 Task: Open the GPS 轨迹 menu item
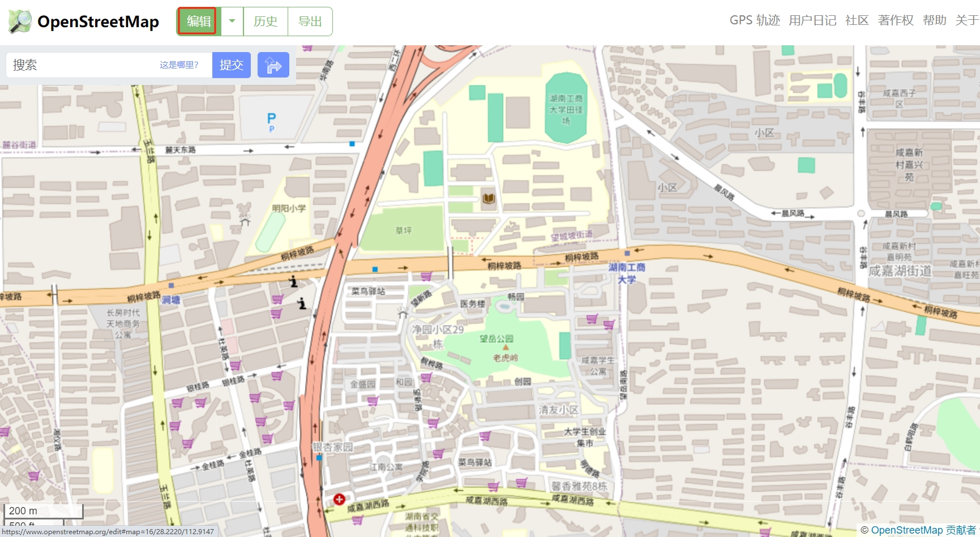tap(755, 20)
